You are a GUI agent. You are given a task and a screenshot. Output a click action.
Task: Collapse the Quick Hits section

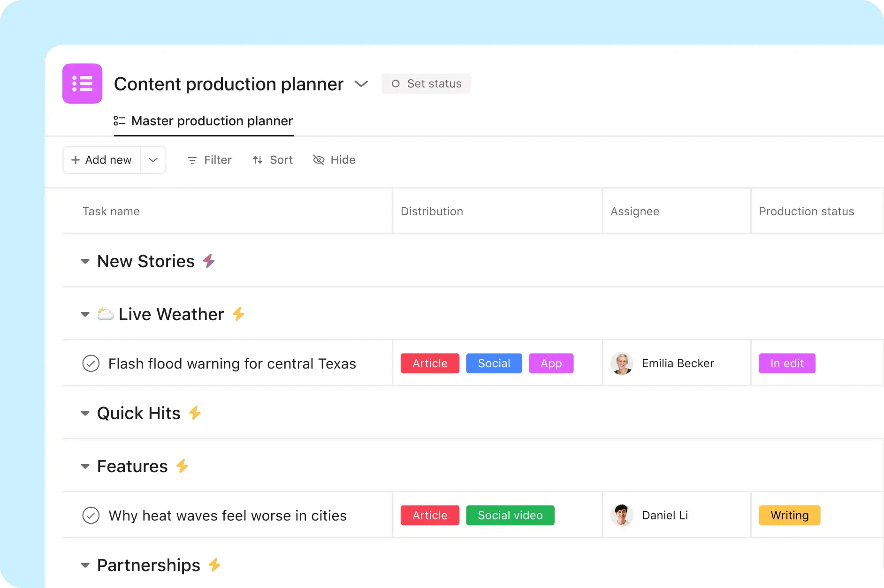(85, 413)
